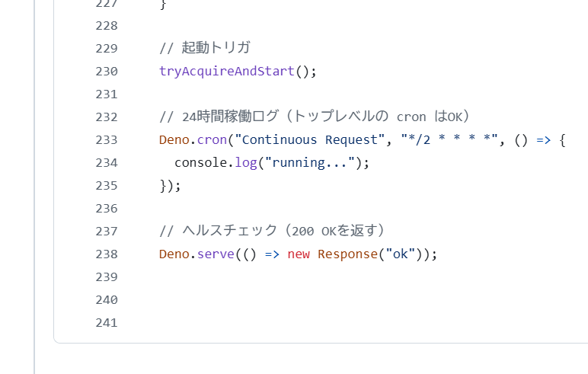Click the Deno.serve call
Viewport: 588px width, 374px height.
(x=298, y=254)
